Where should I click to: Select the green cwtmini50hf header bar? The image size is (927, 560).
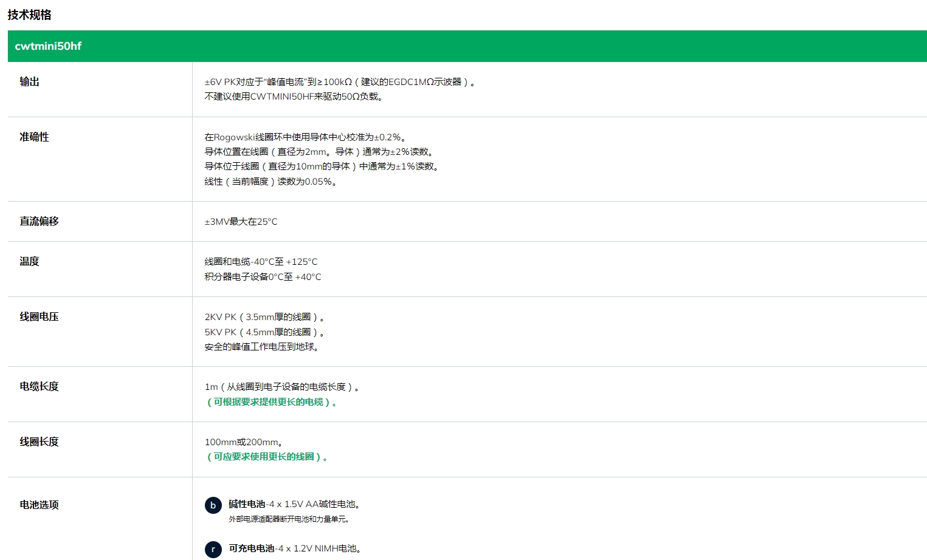[x=463, y=46]
